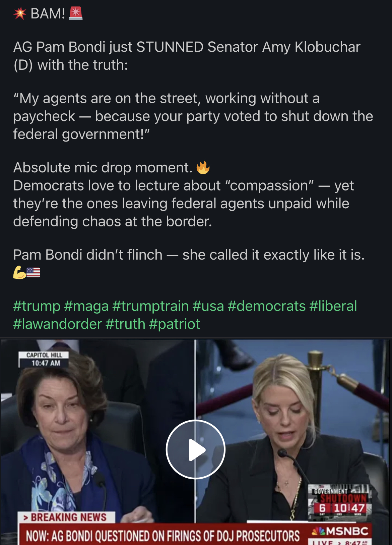
Task: Click the MSNBC logo in the video
Action: tap(340, 531)
